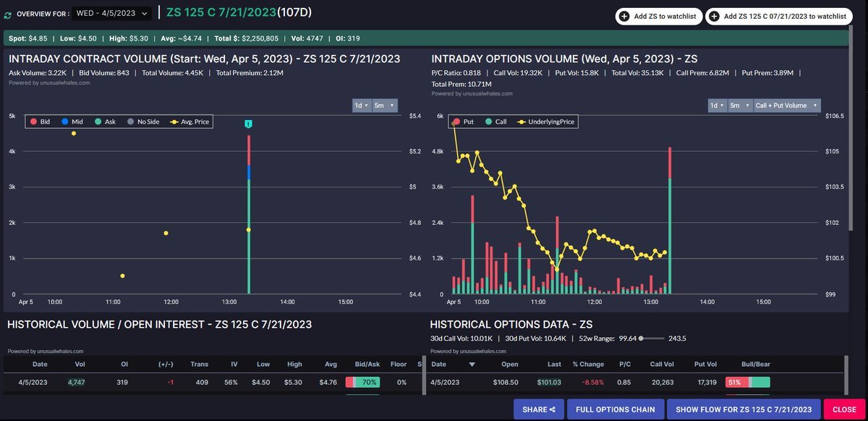Toggle the Bid series in contract volume legend

click(41, 122)
